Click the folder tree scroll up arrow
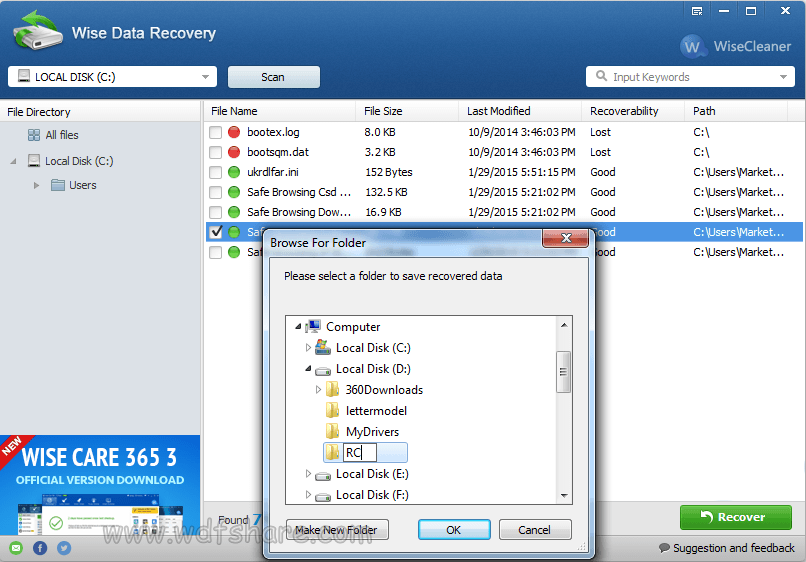Screen dimensions: 806x562 [564, 325]
